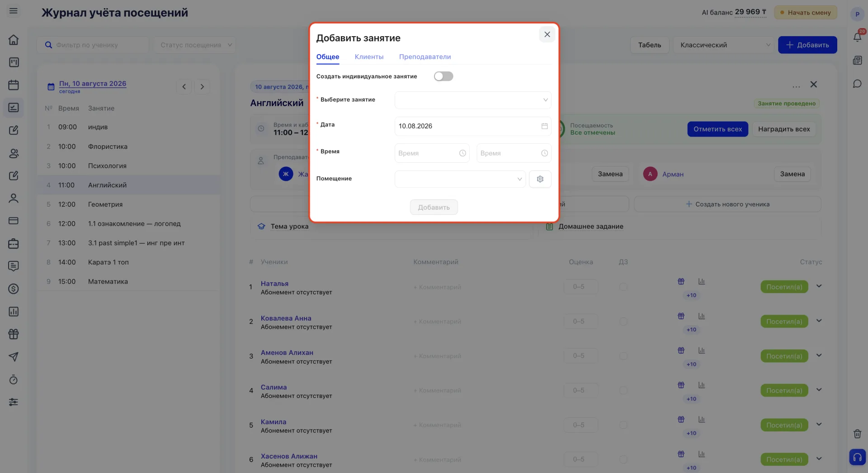868x473 pixels.
Task: Click the chart icon in Ковалева Анна row
Action: tap(702, 316)
